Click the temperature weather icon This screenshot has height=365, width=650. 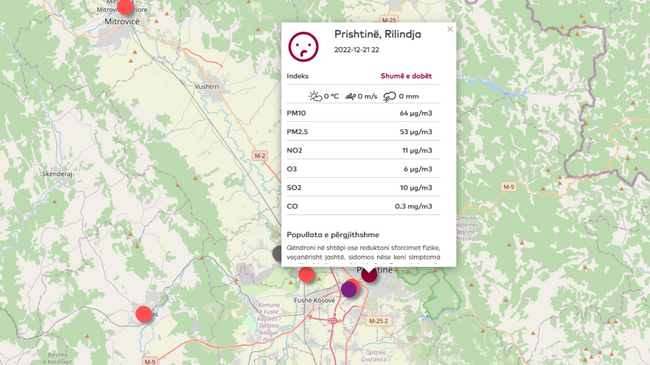click(x=315, y=96)
